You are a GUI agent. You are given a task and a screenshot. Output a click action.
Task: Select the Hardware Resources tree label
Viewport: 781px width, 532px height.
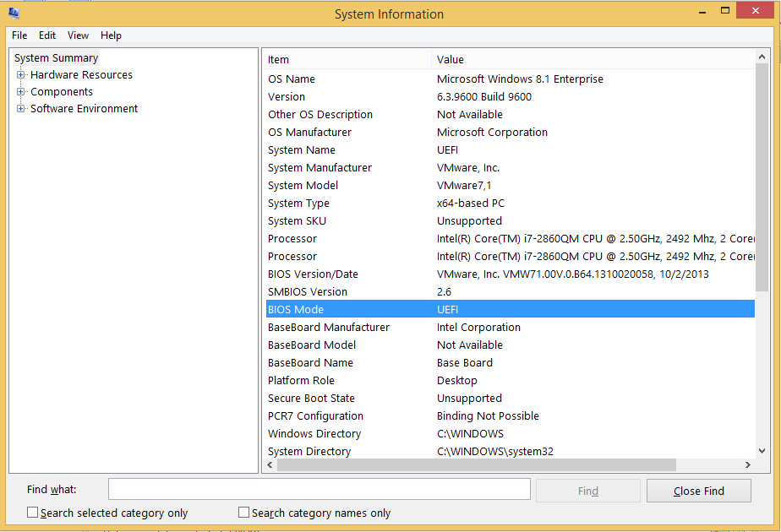tap(81, 75)
